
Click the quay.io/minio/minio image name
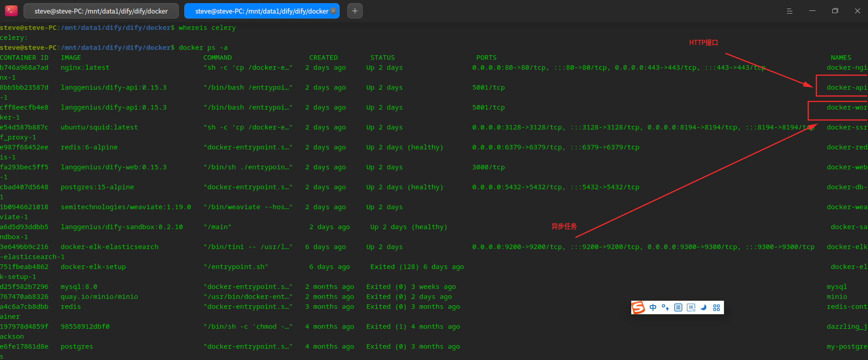click(x=99, y=297)
